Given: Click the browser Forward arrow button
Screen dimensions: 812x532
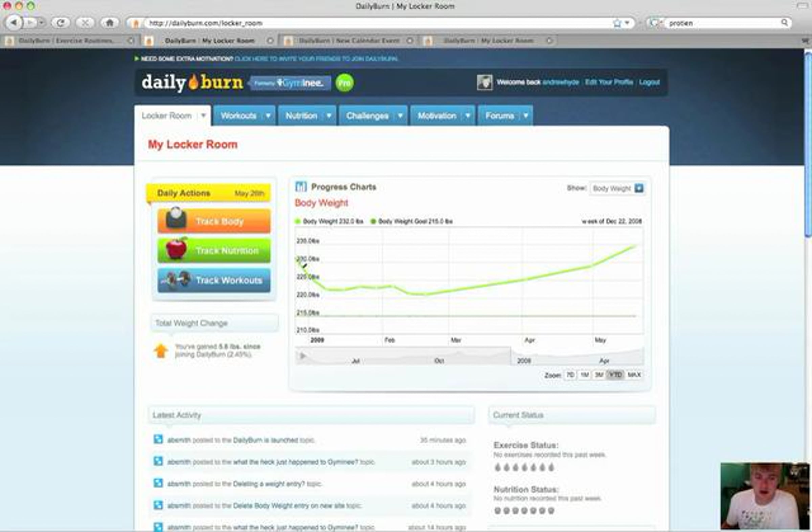Looking at the screenshot, I should [30, 23].
